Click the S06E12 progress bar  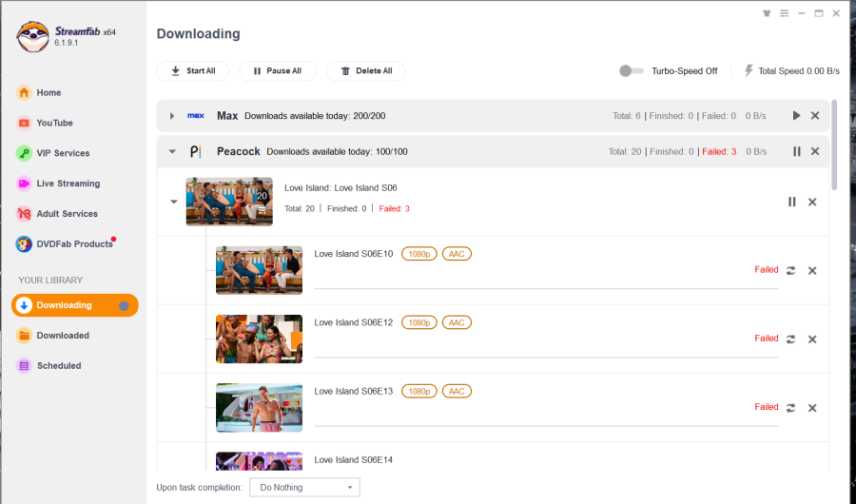click(546, 358)
